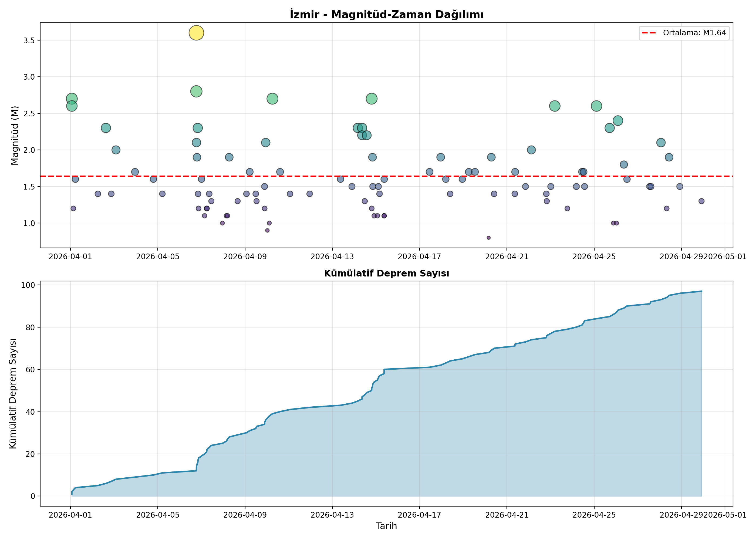This screenshot has width=756, height=540.
Task: Click the "2026-04-17" label under the cumulative chart
Action: (x=420, y=515)
